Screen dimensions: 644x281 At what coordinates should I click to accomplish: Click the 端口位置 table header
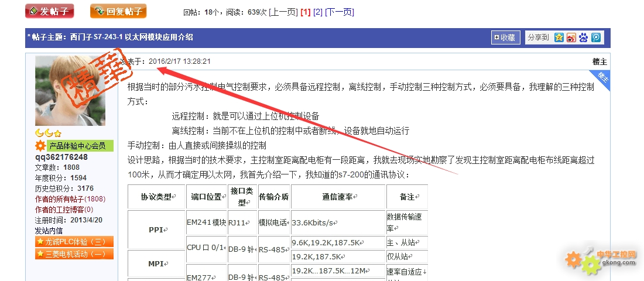[207, 197]
